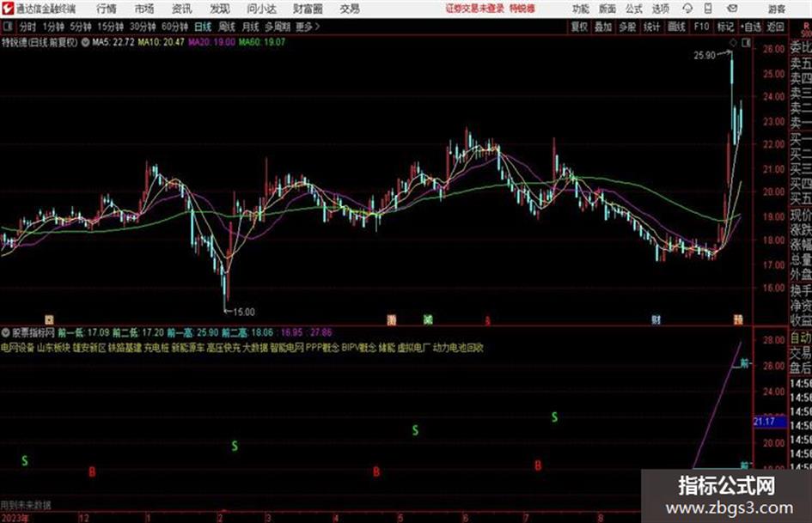
Task: Click the diamond icon at chart top right
Action: pyautogui.click(x=733, y=44)
